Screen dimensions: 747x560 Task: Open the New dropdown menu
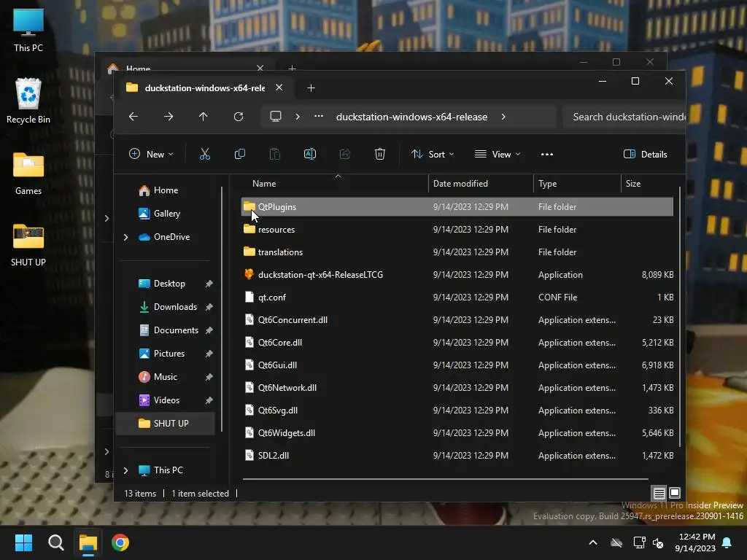point(151,155)
